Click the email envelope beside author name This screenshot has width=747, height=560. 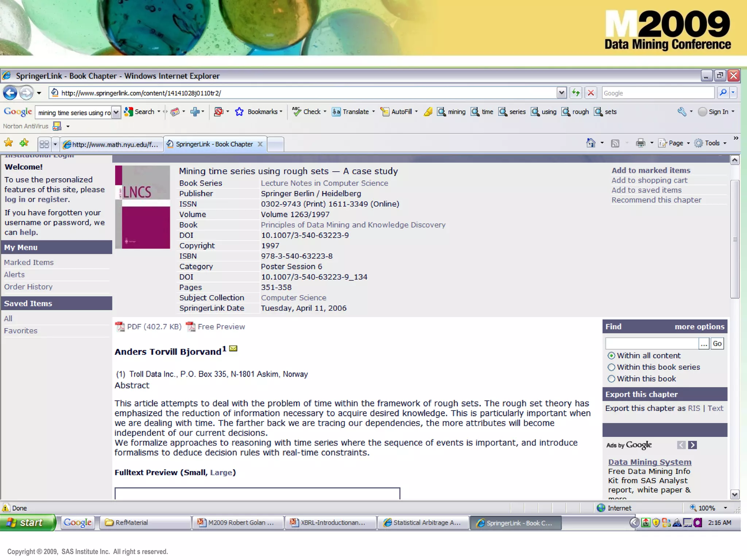233,349
